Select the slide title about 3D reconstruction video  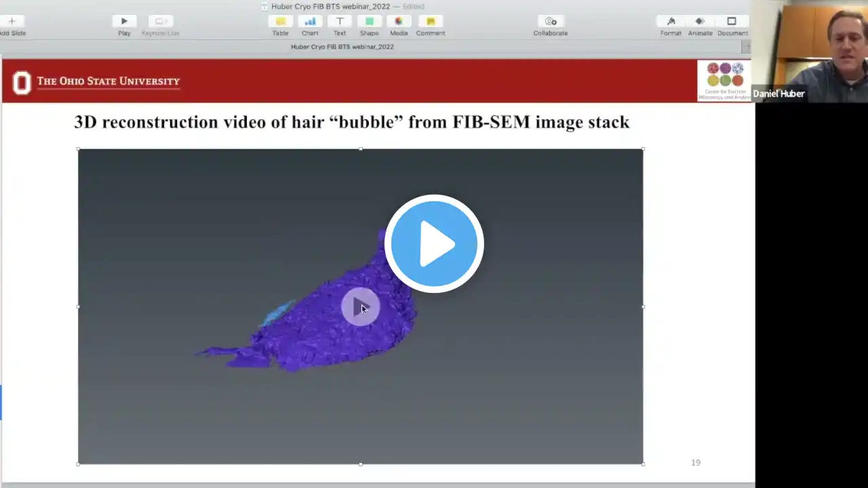point(352,122)
